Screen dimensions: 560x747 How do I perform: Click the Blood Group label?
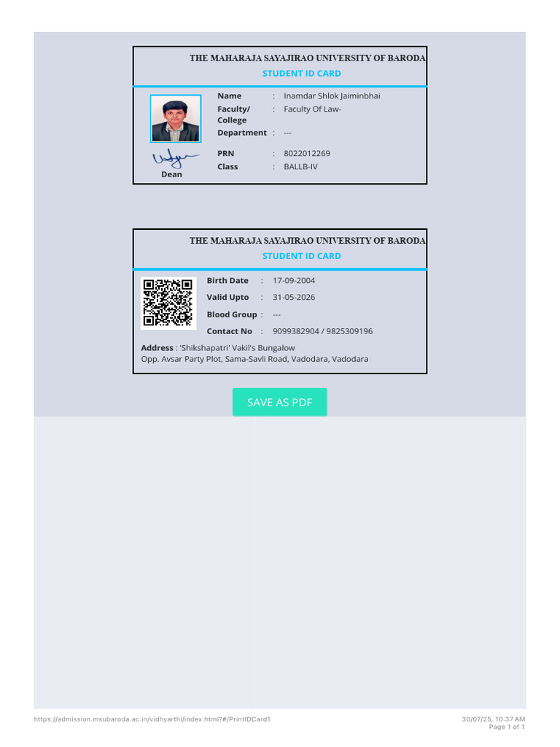[x=232, y=314]
